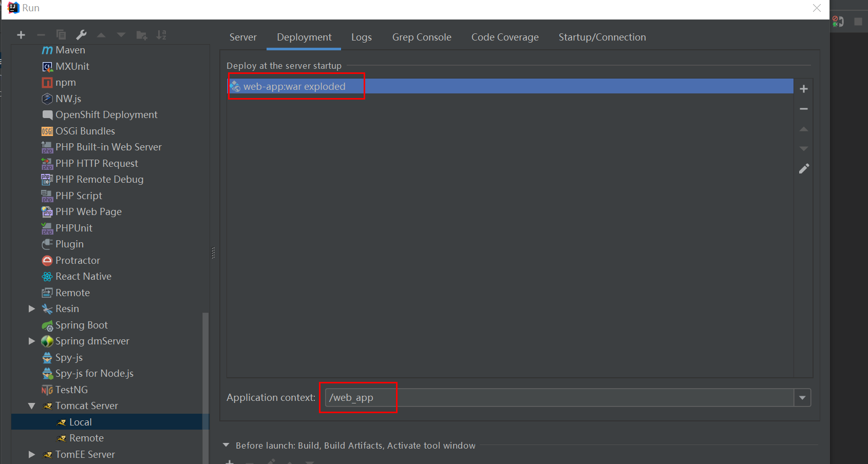Click the Application context input field
This screenshot has height=464, width=868.
[559, 397]
